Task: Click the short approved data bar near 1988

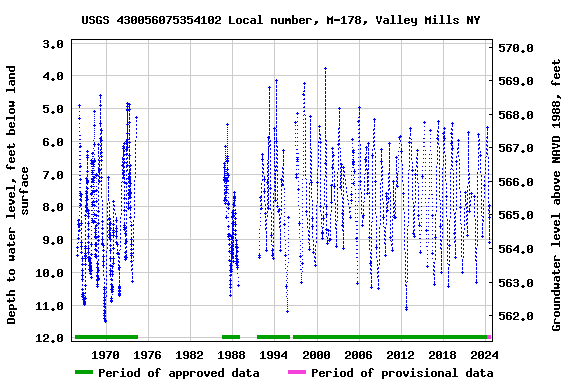Action: click(x=231, y=337)
